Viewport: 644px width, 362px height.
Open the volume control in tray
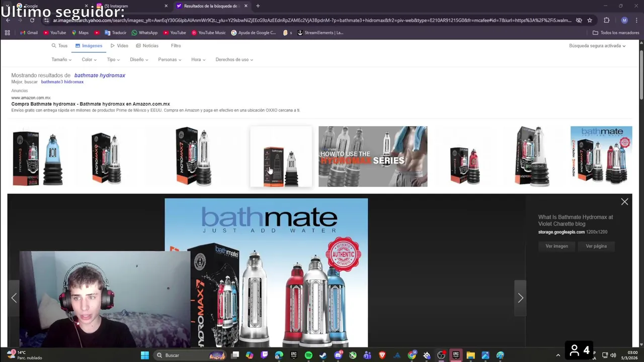[613, 355]
